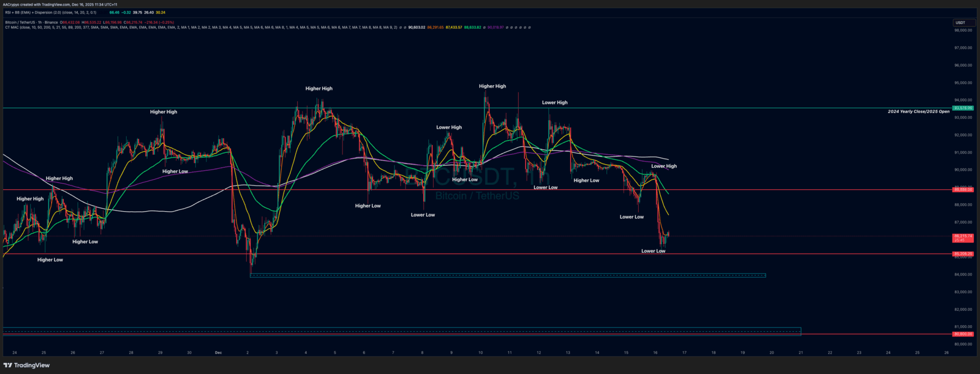Viewport: 980px width, 374px height.
Task: Select the Higher High label above 95,000 peak
Action: pos(492,86)
